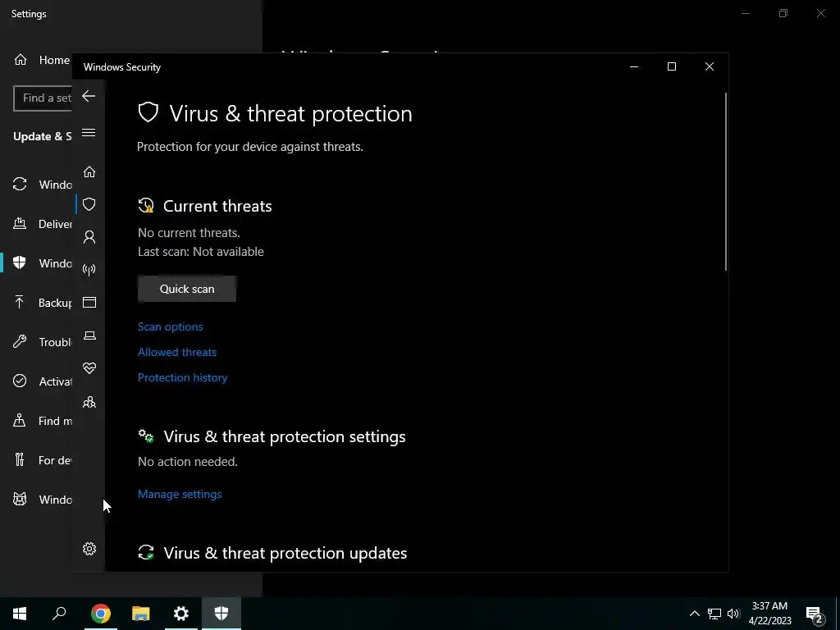Click the protection settings gears icon
This screenshot has height=630, width=840.
(x=146, y=436)
